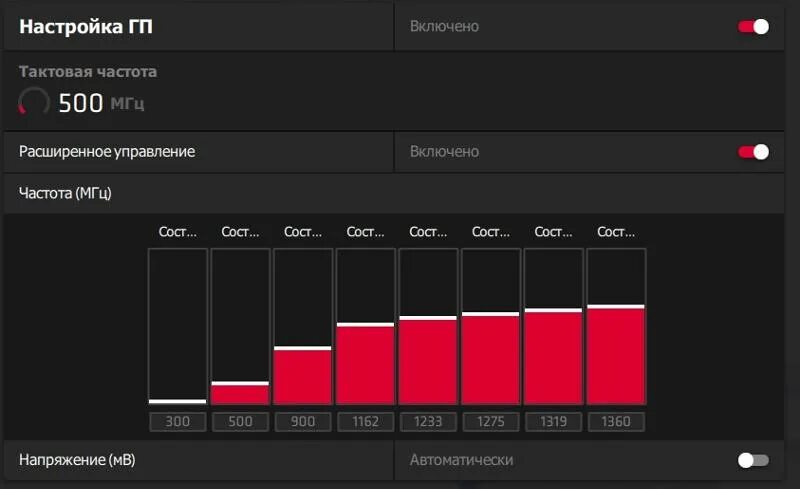This screenshot has height=489, width=800.
Task: Click the clock speed gauge icon
Action: click(34, 102)
